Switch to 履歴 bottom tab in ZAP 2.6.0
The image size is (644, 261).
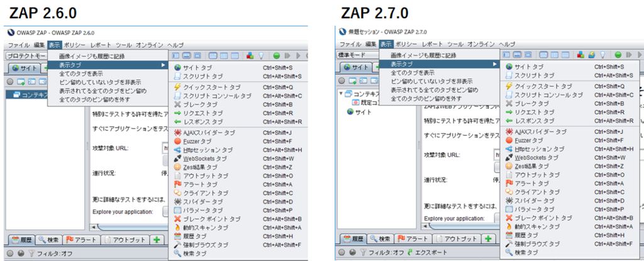(21, 240)
